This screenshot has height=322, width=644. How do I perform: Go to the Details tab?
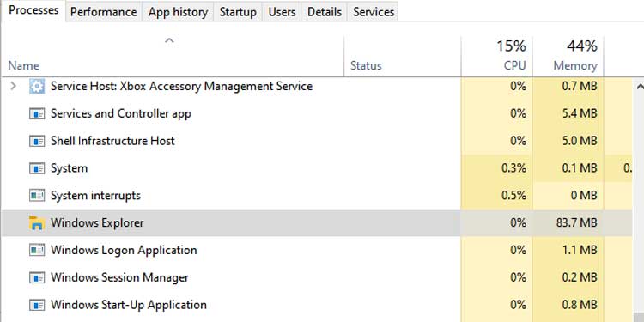point(325,12)
